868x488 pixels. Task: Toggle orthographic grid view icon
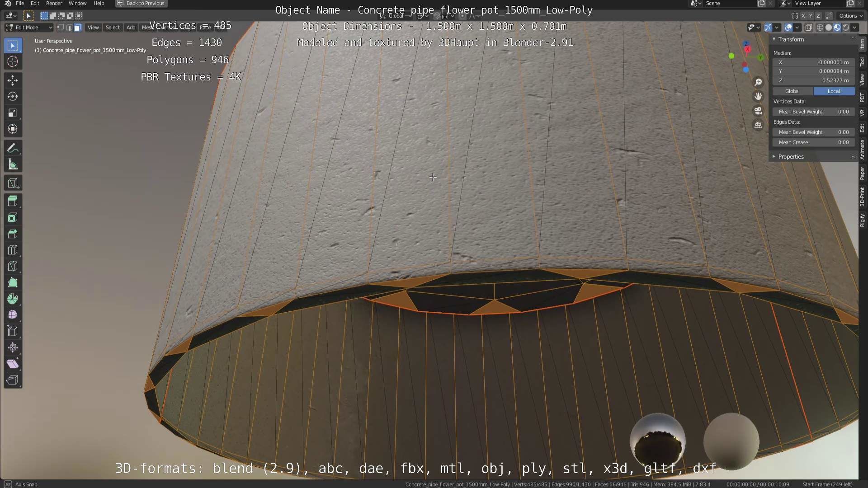click(758, 125)
